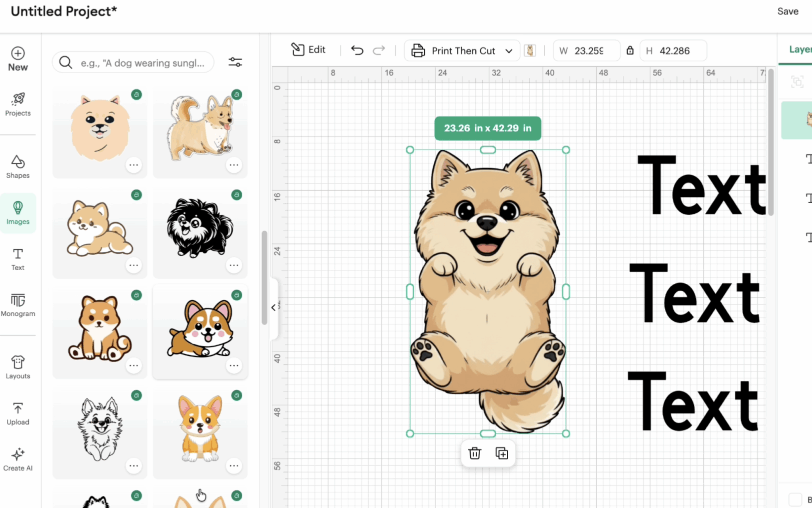
Task: Click the top-right corner resize handle
Action: click(566, 150)
